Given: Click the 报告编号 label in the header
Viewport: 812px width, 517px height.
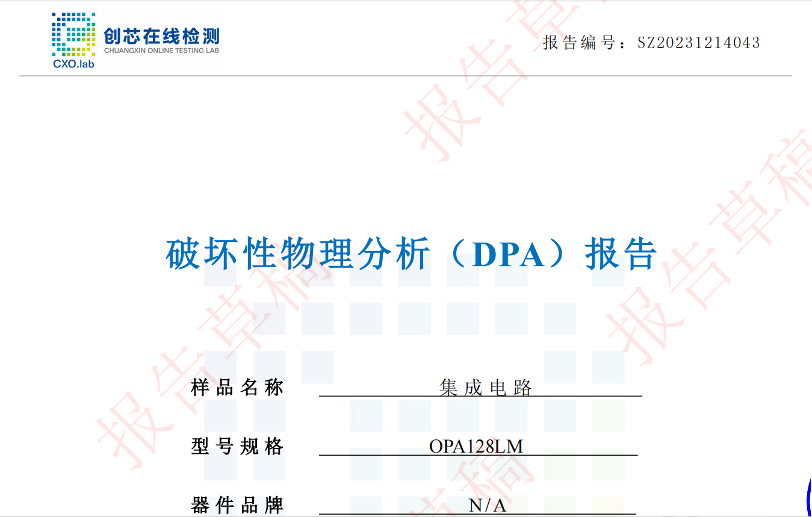Looking at the screenshot, I should (x=579, y=43).
